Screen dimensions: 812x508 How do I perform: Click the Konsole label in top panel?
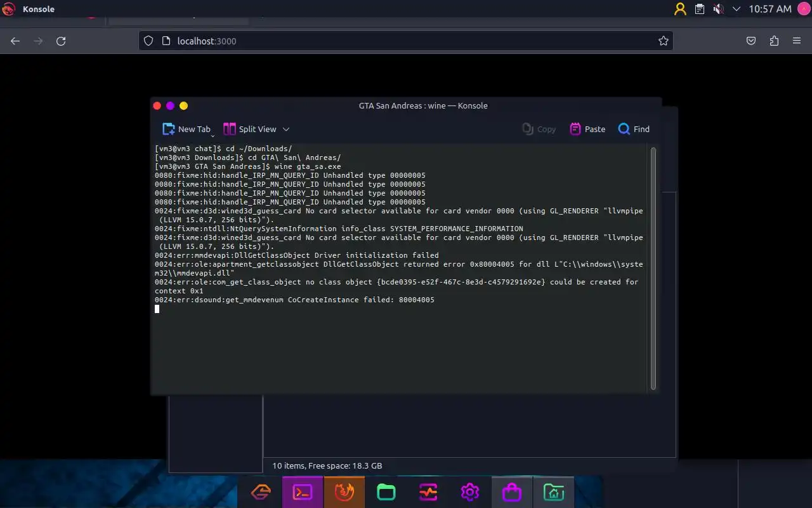(39, 9)
